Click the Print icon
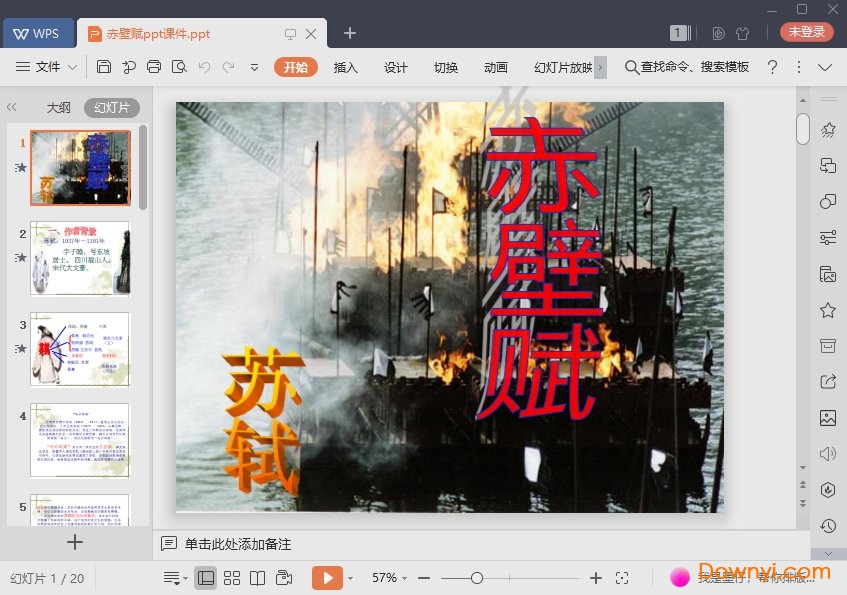Viewport: 847px width, 595px height. coord(156,67)
